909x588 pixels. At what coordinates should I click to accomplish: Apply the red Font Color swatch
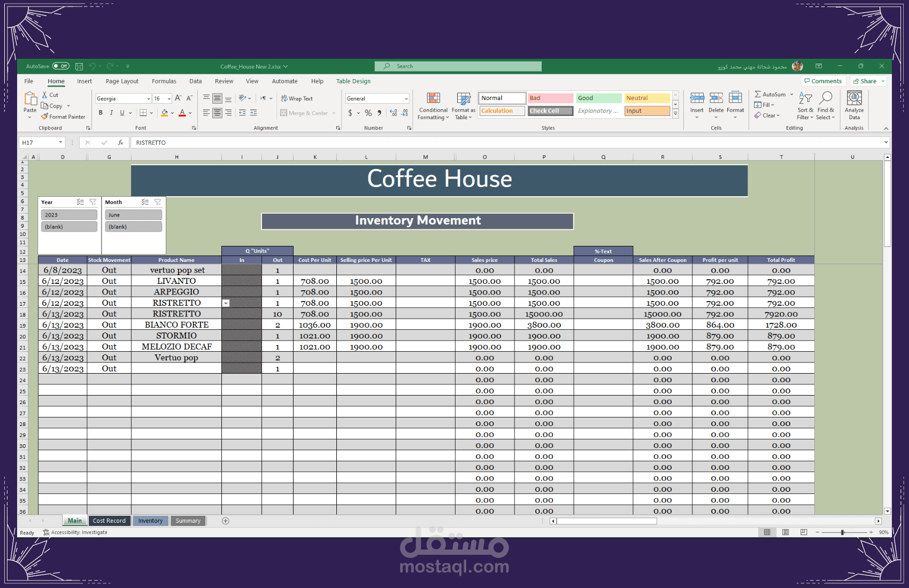coord(182,113)
